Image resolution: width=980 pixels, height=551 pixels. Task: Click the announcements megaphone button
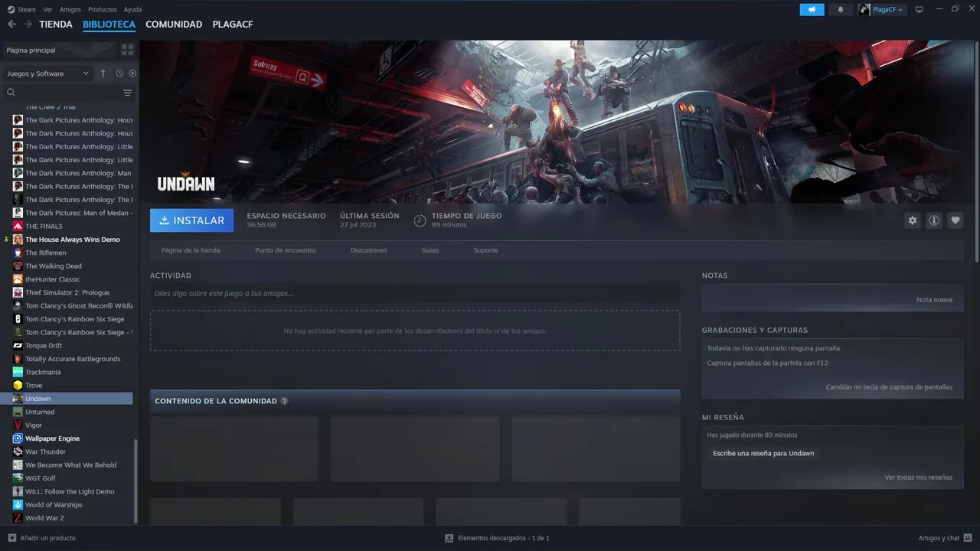point(812,9)
